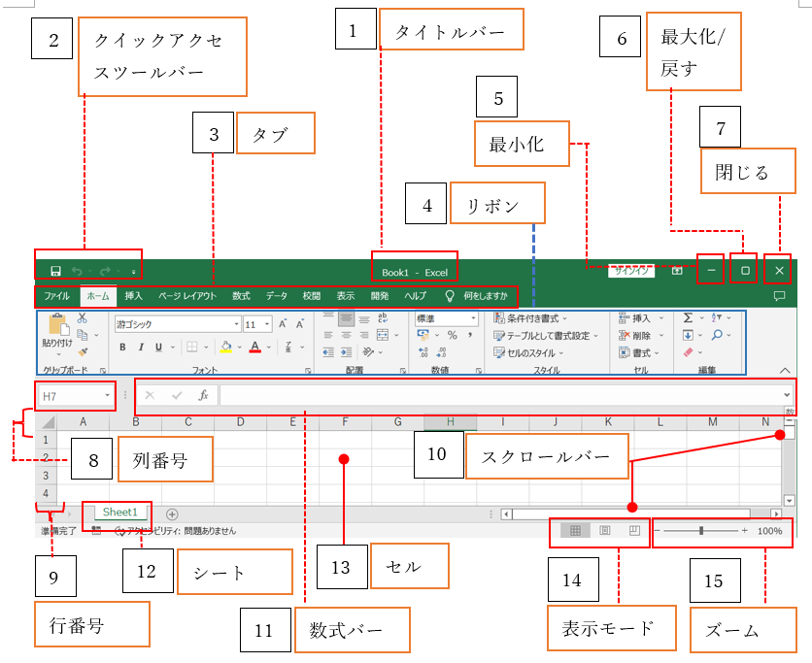Open the 条件付き書式 dropdown

click(534, 318)
